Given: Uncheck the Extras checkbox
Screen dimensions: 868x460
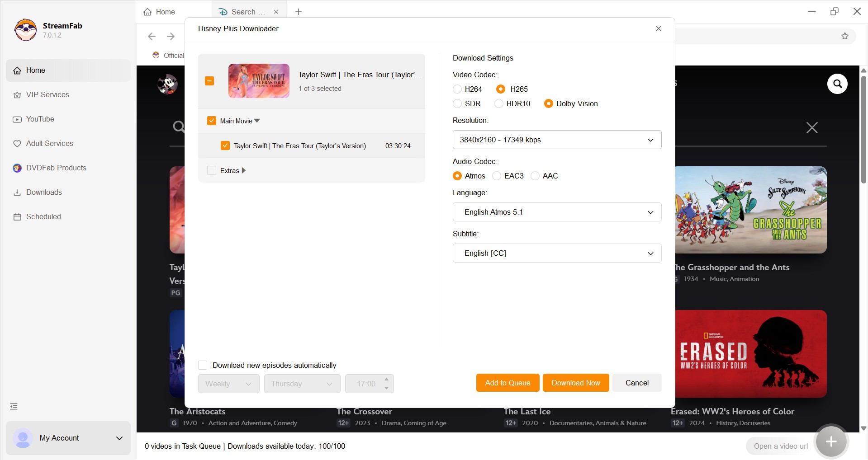Looking at the screenshot, I should click(x=212, y=170).
